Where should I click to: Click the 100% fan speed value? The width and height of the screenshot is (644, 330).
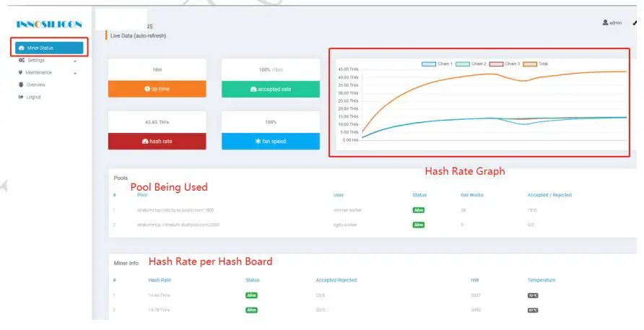tap(271, 122)
